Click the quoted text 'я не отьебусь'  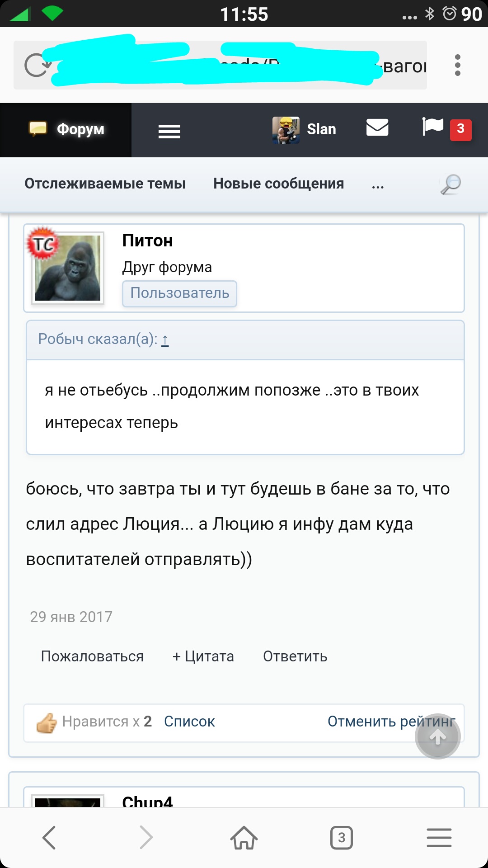coord(96,390)
